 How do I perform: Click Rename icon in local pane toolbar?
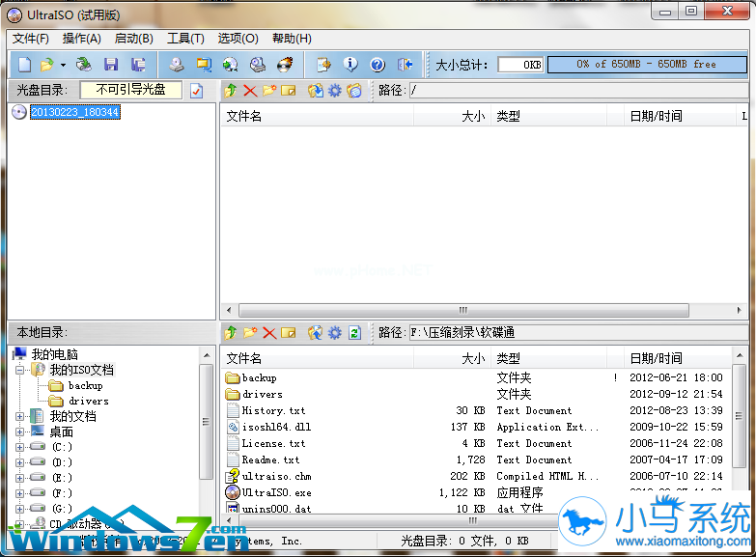289,333
